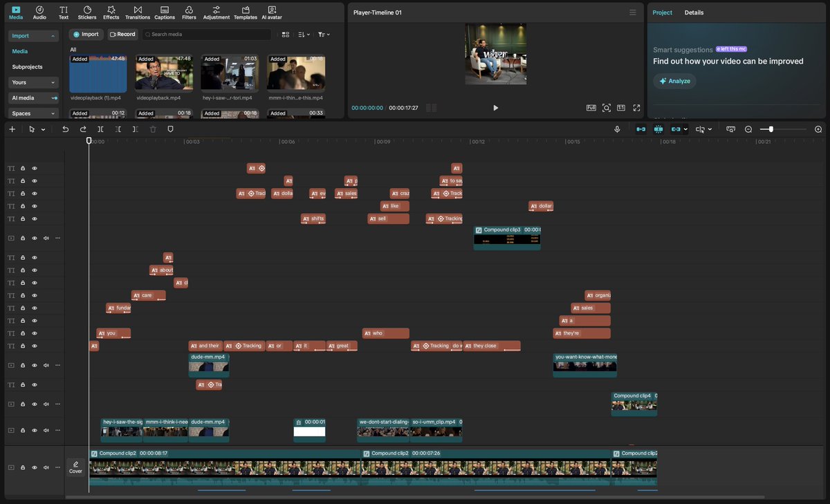The height and width of the screenshot is (504, 830).
Task: Hide the Compound clip3 video track
Action: [35, 238]
